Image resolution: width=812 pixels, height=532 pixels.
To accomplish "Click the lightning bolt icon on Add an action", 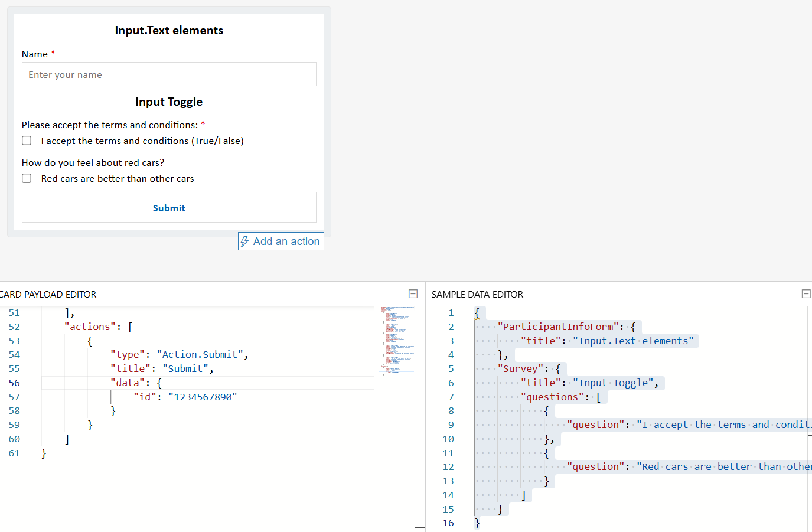I will pyautogui.click(x=246, y=241).
